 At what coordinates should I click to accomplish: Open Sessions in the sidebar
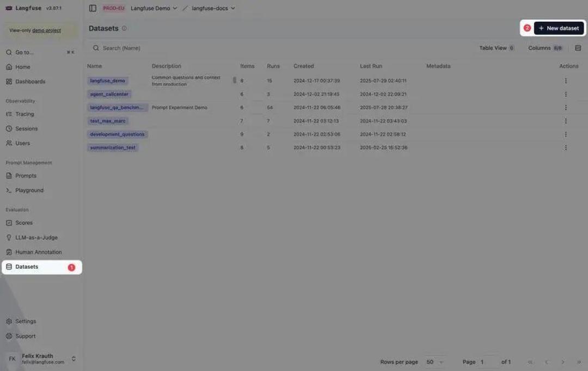coord(40,128)
